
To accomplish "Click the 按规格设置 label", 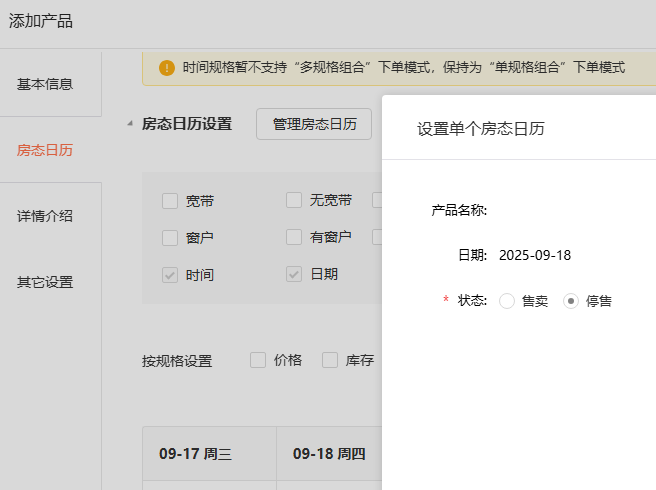I will (177, 361).
